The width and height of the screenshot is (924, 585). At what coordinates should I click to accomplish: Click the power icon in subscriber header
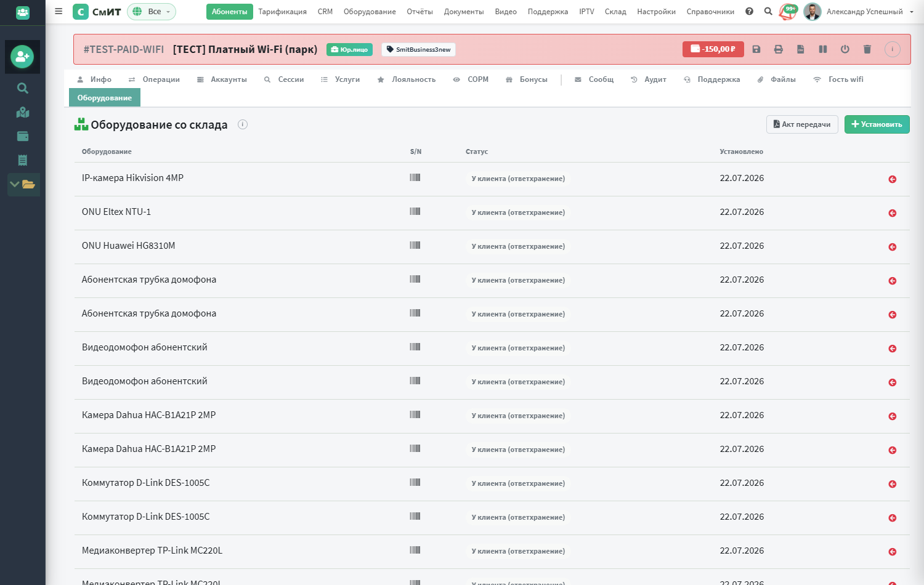click(x=845, y=49)
